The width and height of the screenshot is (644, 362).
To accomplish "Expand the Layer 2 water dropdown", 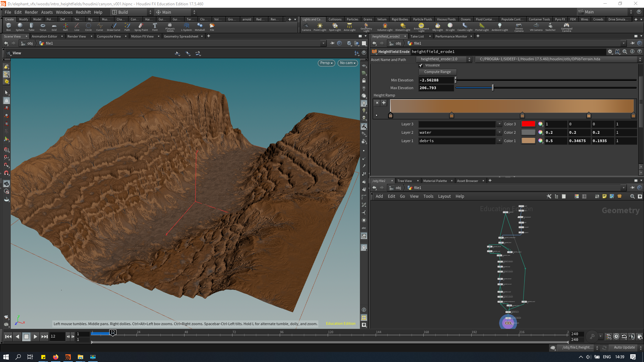I will pos(499,132).
